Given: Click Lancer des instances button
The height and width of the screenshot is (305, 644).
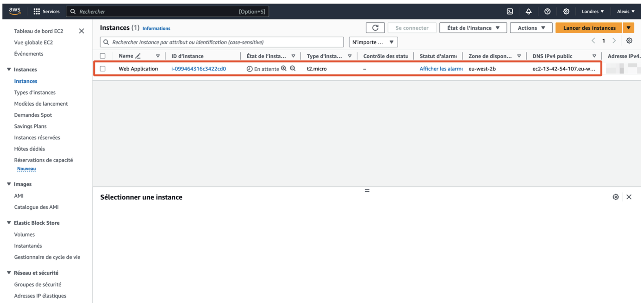Looking at the screenshot, I should pos(589,28).
